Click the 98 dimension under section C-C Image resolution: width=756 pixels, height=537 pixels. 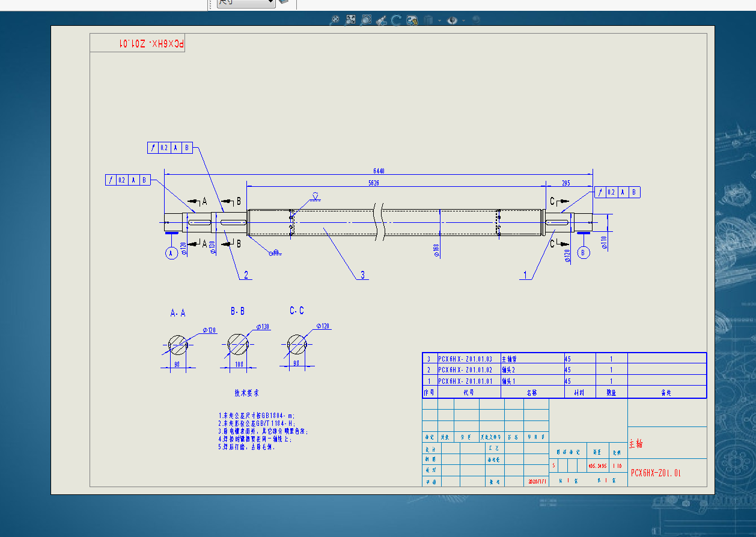296,363
